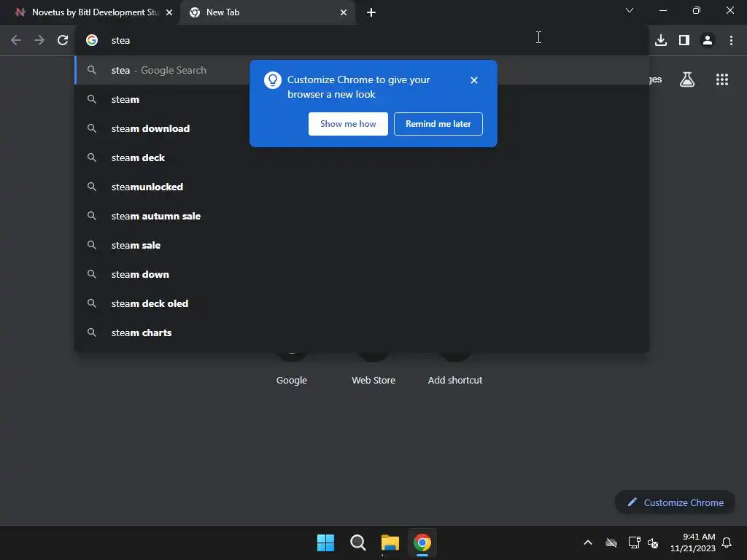Image resolution: width=747 pixels, height=560 pixels.
Task: Choose the 'steam charts' suggestion
Action: click(x=362, y=332)
